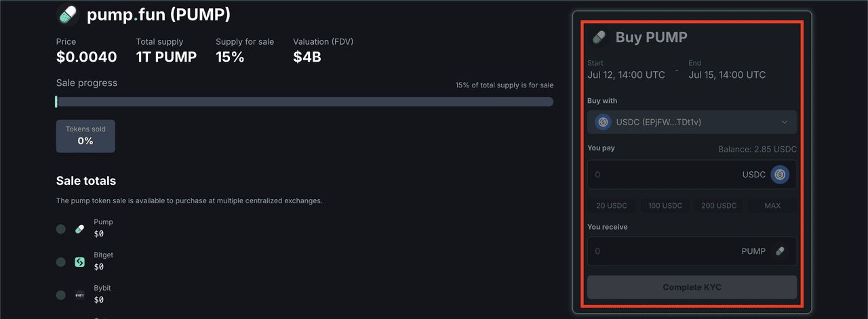Viewport: 868px width, 319px height.
Task: Toggle the Bybit row circle indicator
Action: [x=61, y=295]
